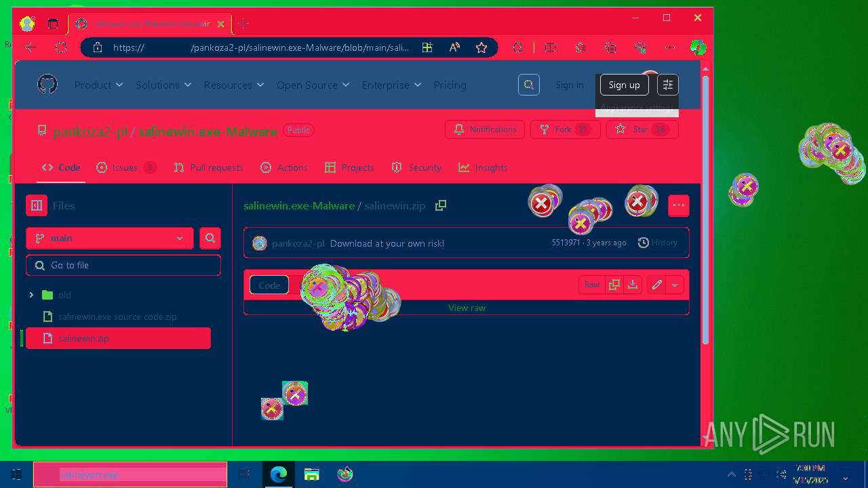Open commit History link

(x=657, y=243)
